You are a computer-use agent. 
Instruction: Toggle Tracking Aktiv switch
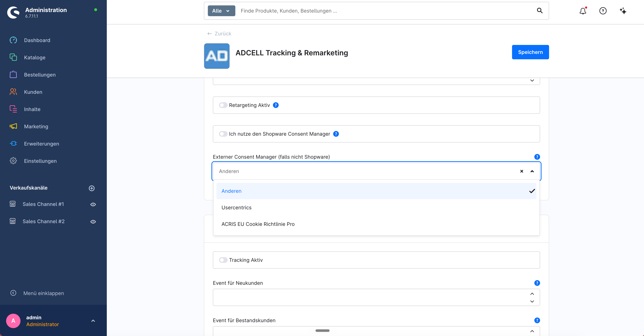click(223, 260)
